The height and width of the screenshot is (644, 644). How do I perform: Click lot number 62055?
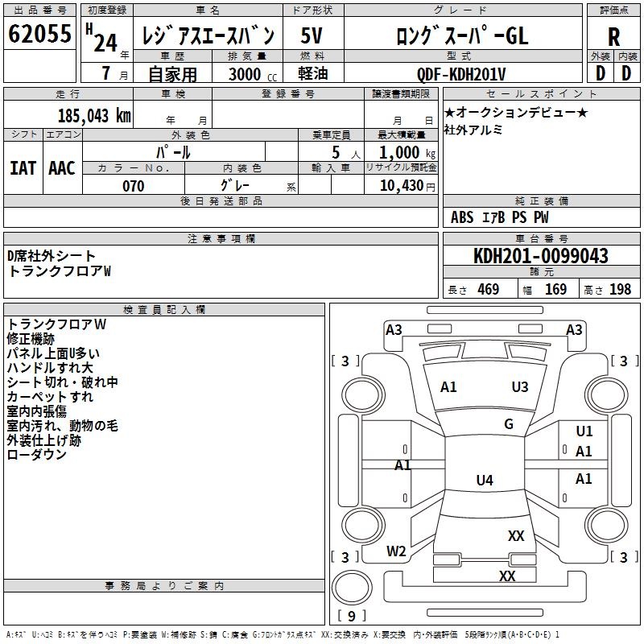[x=40, y=35]
